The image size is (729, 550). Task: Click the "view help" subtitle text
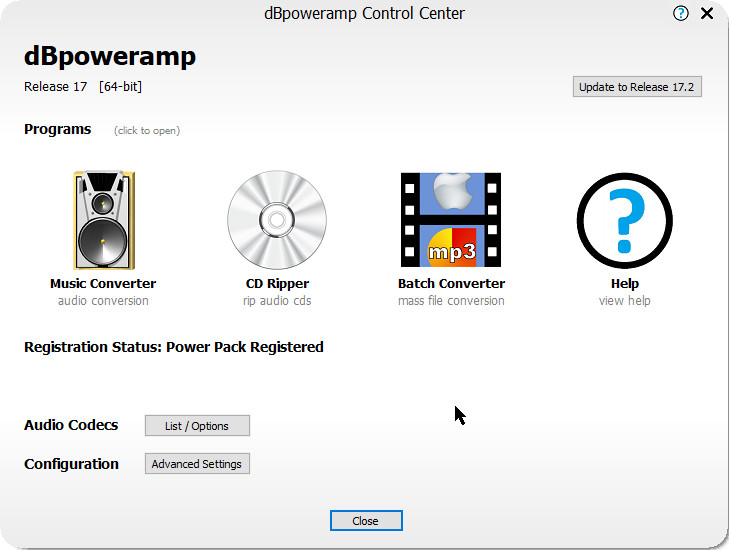(624, 301)
